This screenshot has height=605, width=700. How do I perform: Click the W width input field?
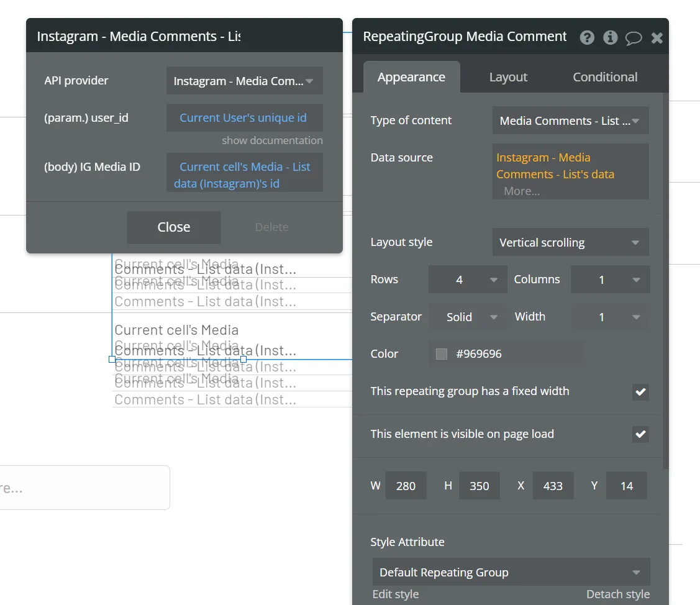pyautogui.click(x=406, y=486)
